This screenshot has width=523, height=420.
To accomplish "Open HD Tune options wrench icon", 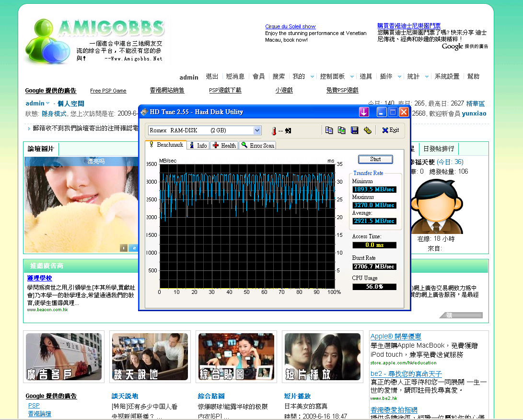I will [368, 130].
